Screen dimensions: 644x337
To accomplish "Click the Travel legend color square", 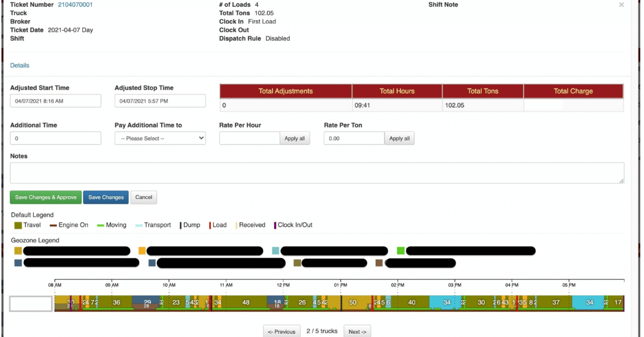I will coord(18,225).
